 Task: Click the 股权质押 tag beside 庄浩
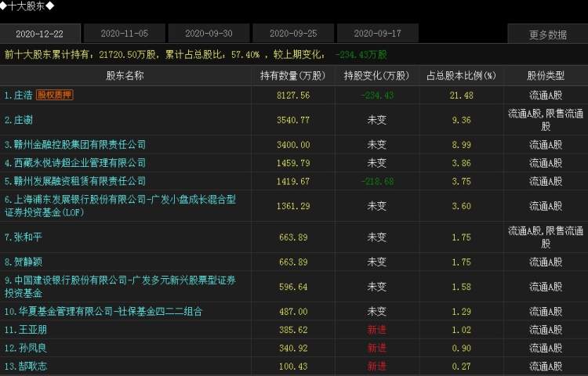click(55, 95)
